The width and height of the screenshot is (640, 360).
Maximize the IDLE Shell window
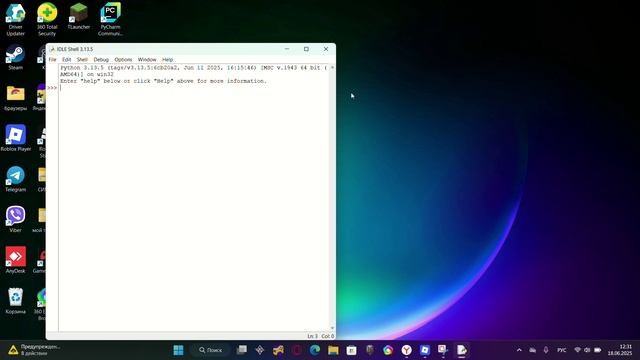pyautogui.click(x=306, y=49)
